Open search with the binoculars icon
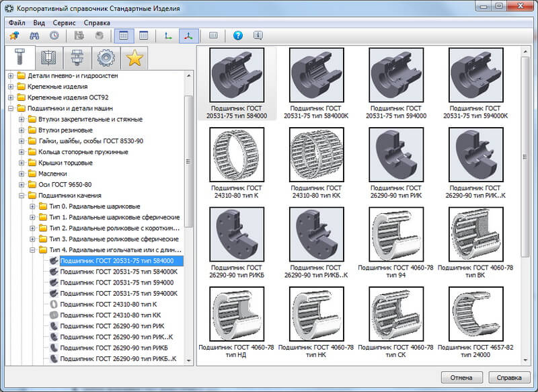The height and width of the screenshot is (392, 538). click(34, 36)
